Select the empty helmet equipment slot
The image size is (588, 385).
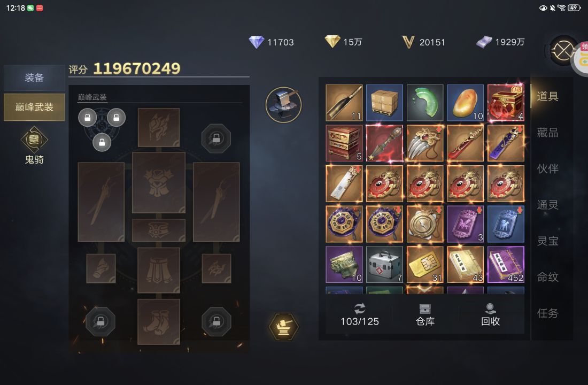click(159, 128)
